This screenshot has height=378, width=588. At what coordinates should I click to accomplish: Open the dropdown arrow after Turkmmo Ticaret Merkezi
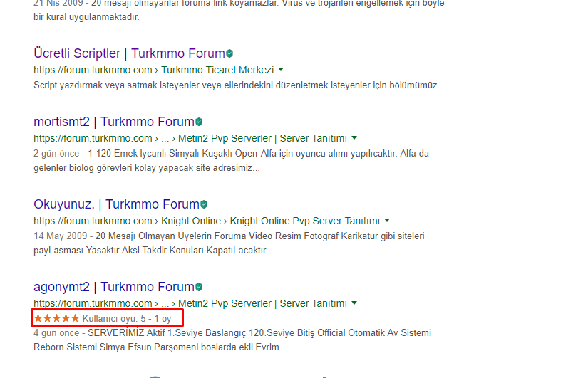[281, 70]
